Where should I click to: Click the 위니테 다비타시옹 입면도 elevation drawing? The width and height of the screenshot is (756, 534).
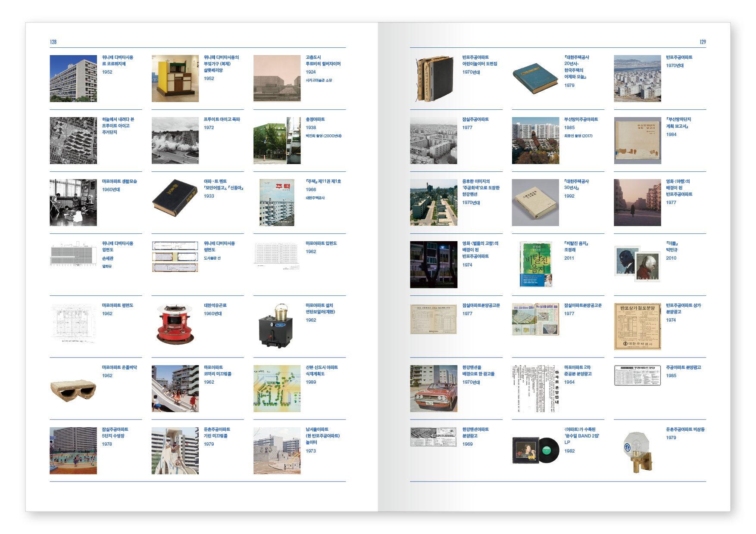coord(73,254)
